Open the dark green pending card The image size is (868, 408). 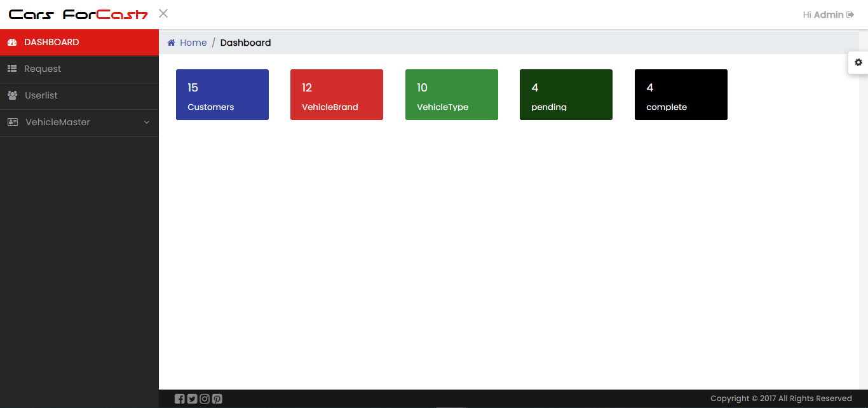(566, 95)
